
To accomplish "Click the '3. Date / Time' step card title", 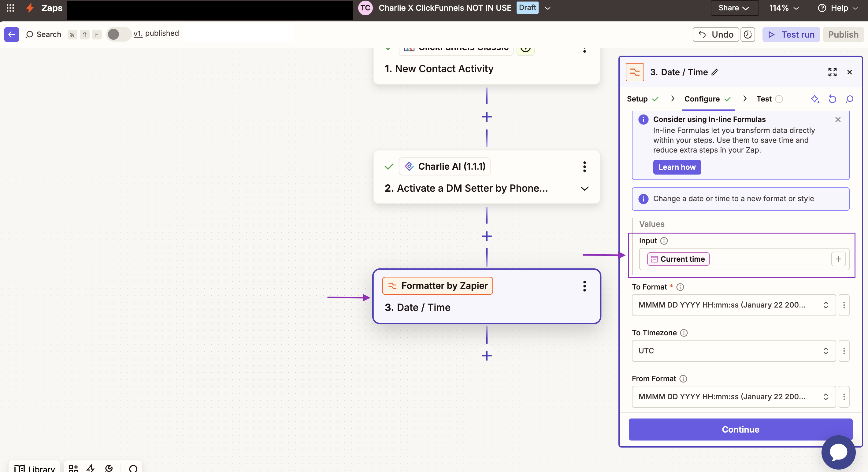I will pos(417,307).
